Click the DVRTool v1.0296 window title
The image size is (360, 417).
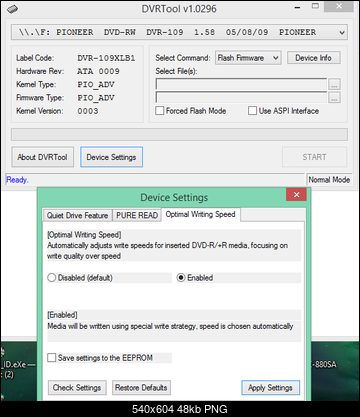179,9
